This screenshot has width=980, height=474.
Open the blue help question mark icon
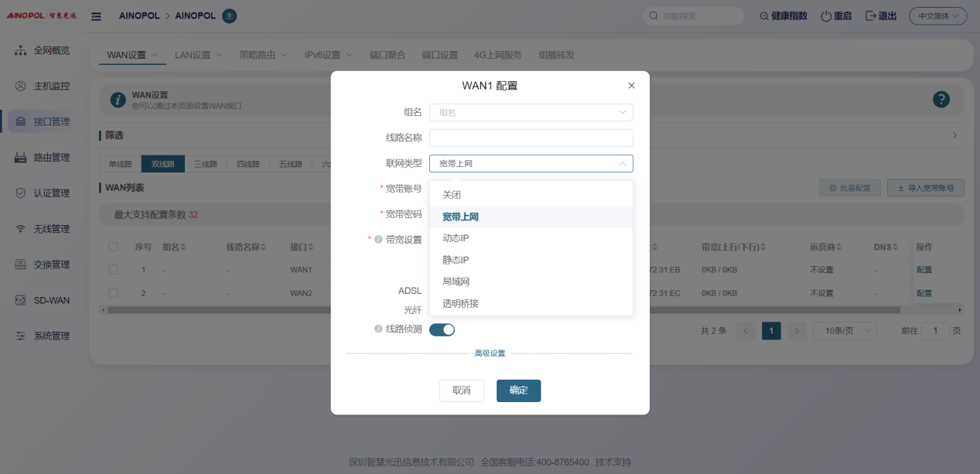tap(941, 99)
